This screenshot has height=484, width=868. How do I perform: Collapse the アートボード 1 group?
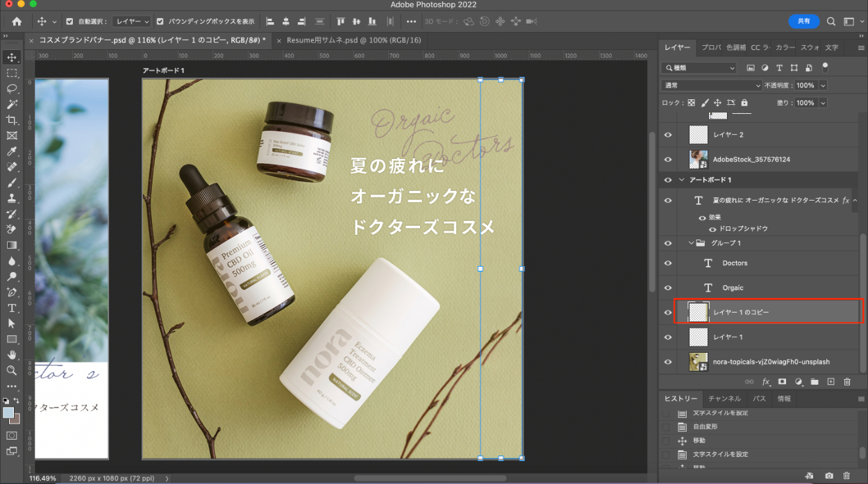click(x=681, y=180)
